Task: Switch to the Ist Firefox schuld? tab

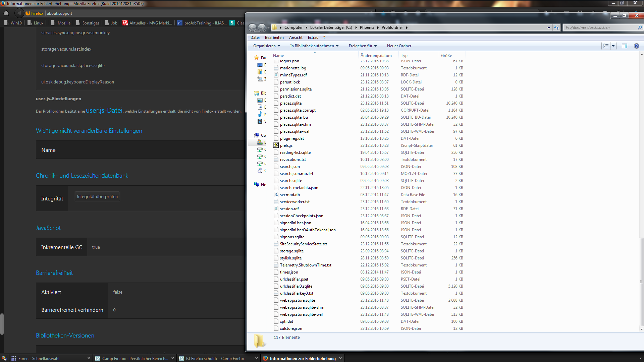Action: (x=215, y=358)
